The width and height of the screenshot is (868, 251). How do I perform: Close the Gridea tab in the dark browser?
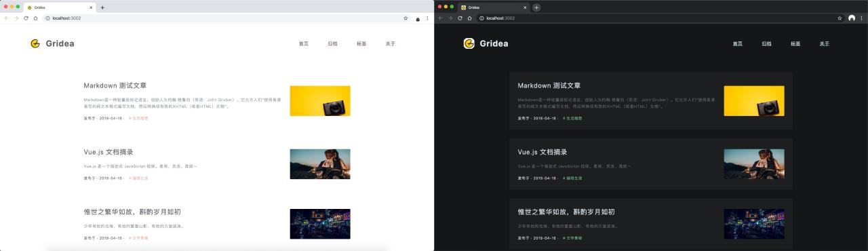[525, 7]
